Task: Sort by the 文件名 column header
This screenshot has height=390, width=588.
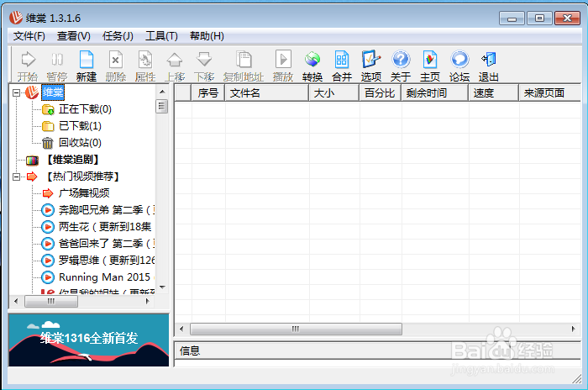Action: [266, 92]
